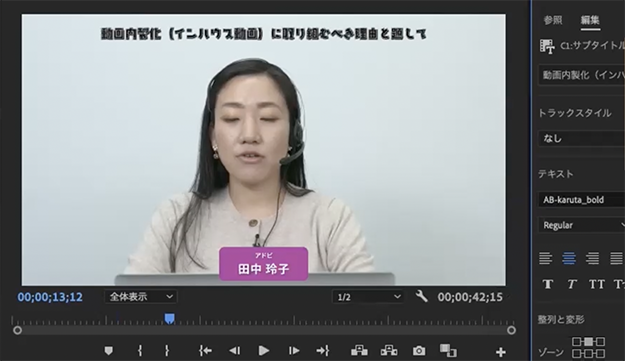
Task: Open monitor settings with the wrench icon
Action: (421, 296)
